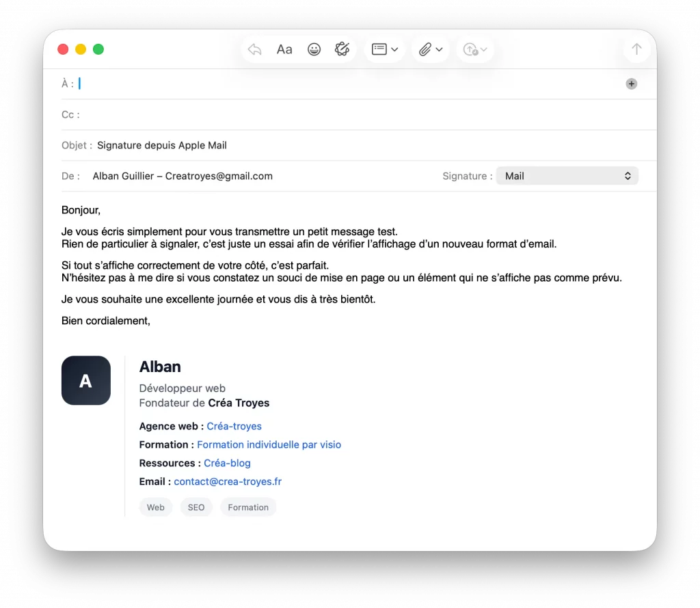Add a recipient using the plus button

pos(631,83)
